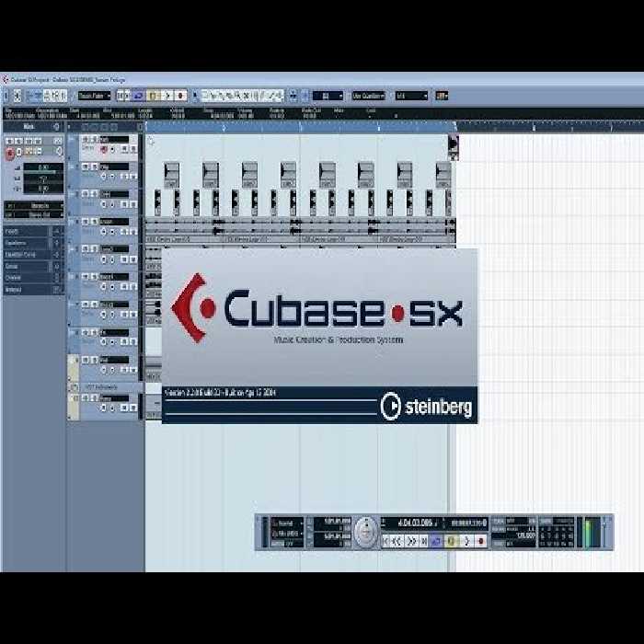Image resolution: width=644 pixels, height=644 pixels.
Task: Click Play on the transport panel
Action: [x=466, y=541]
